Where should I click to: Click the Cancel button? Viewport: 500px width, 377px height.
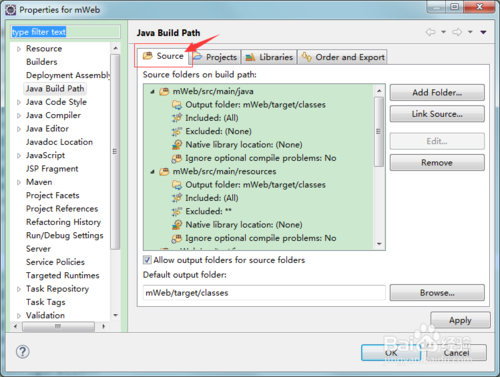456,352
